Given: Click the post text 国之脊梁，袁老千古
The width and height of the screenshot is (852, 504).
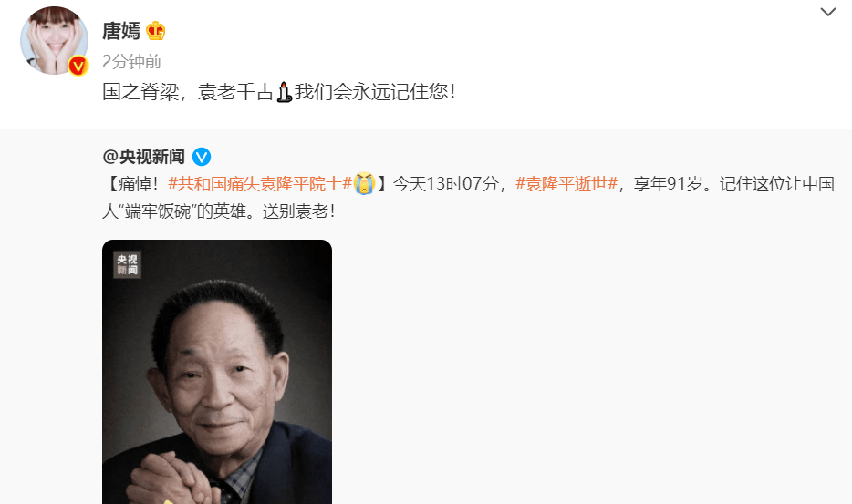Looking at the screenshot, I should click(188, 92).
